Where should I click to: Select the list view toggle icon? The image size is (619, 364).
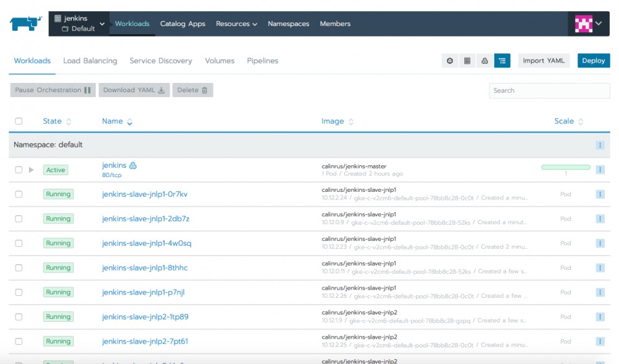click(x=502, y=60)
